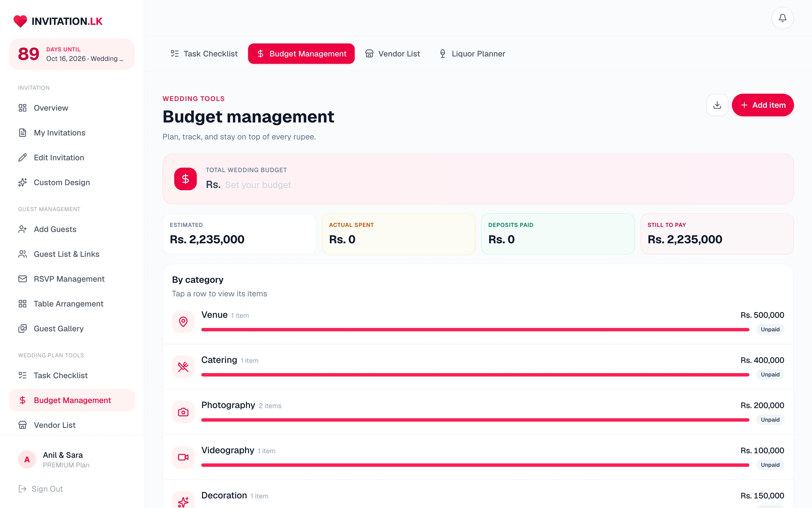
Task: Click the sidebar Task Checklist list icon
Action: (x=23, y=375)
